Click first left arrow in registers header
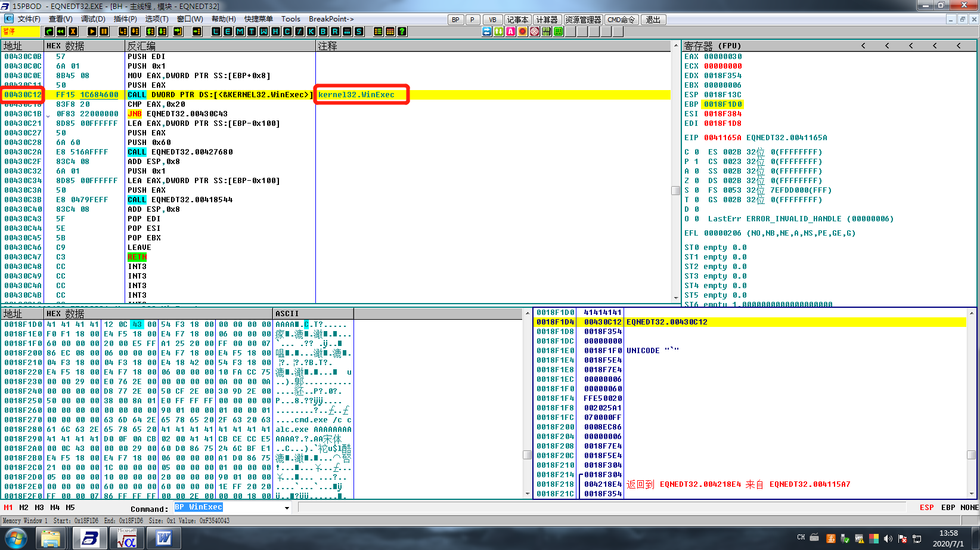The height and width of the screenshot is (550, 980). 863,46
